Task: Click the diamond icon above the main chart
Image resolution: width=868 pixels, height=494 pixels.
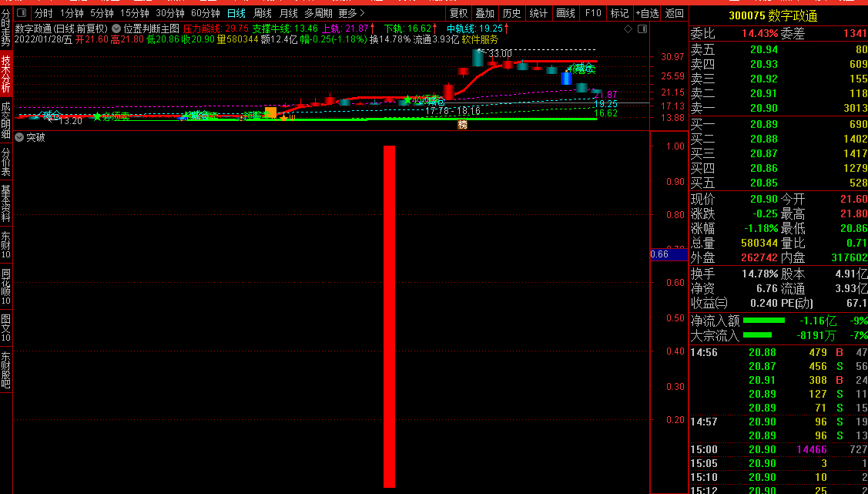Action: tap(628, 29)
